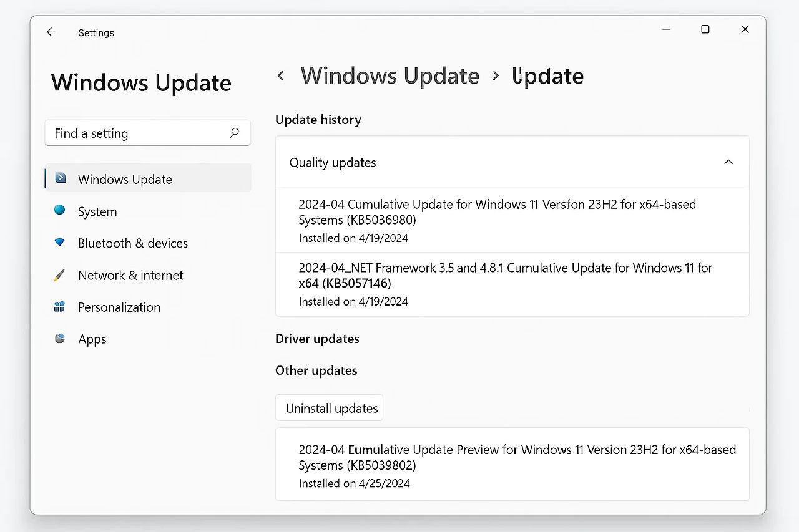Go back using the Settings arrow
799x532 pixels.
click(51, 32)
